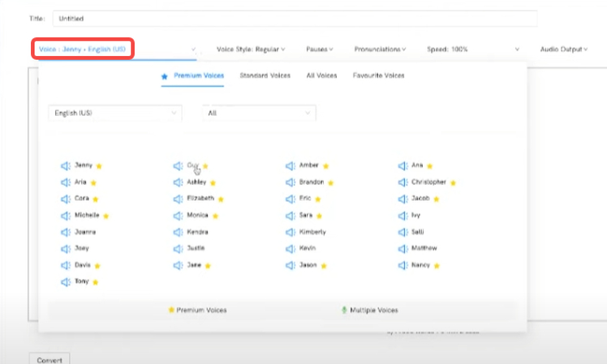607x364 pixels.
Task: Play the Jenny voice preview speaker icon
Action: click(67, 165)
